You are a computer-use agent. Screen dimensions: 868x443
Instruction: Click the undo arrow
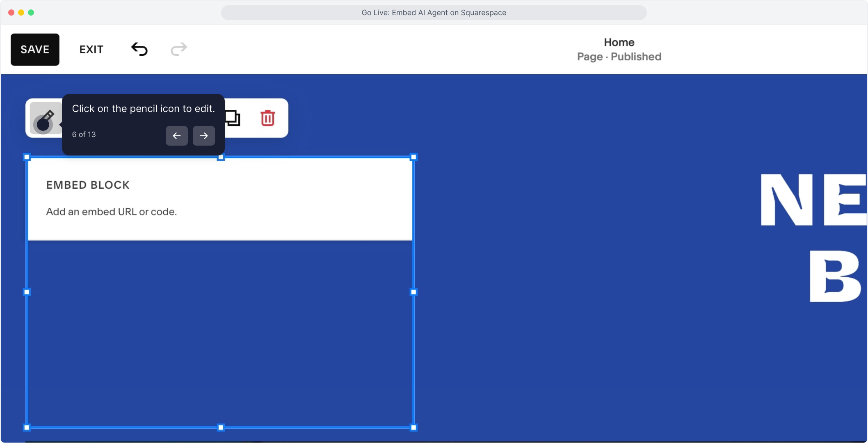pyautogui.click(x=139, y=49)
